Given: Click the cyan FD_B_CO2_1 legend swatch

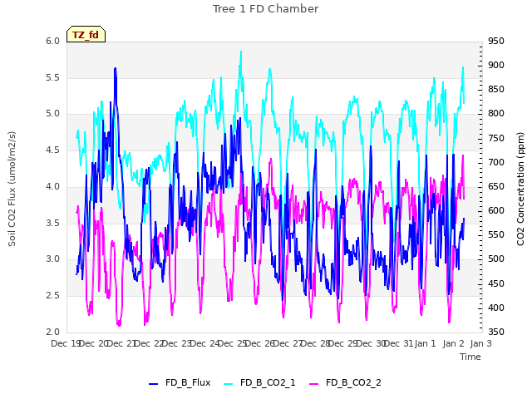Looking at the screenshot, I should (229, 384).
